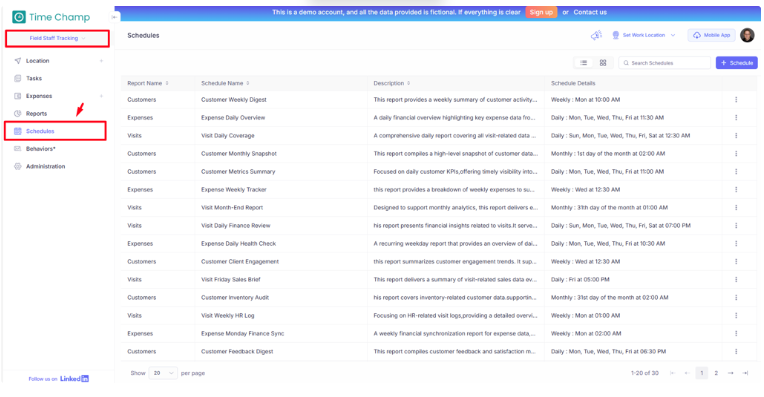
Task: Open row menu for Visit Daily Coverage
Action: click(736, 135)
